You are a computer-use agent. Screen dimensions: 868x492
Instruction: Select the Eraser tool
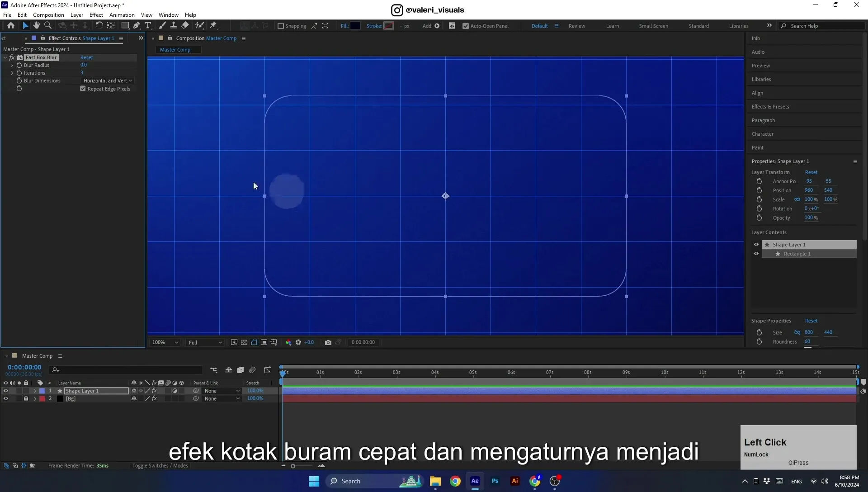click(x=185, y=26)
